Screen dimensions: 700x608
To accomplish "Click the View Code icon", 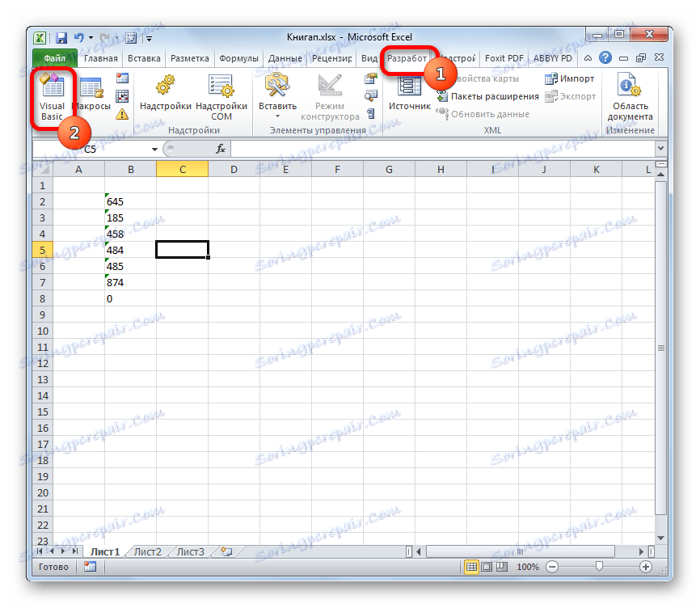I will pos(370,96).
